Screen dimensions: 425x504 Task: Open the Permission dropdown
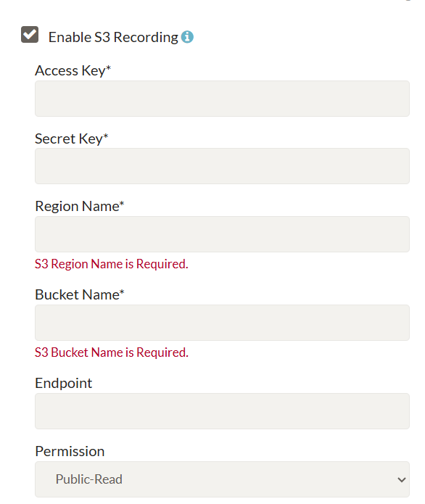(x=222, y=479)
